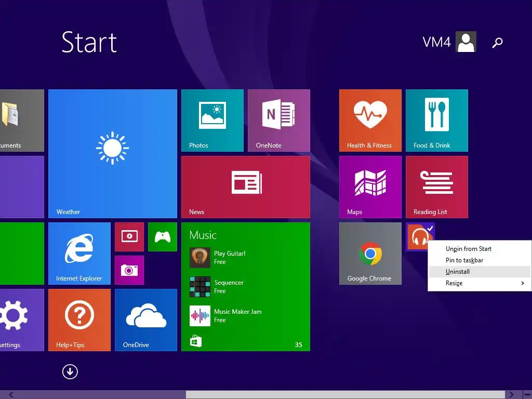The width and height of the screenshot is (532, 399).
Task: Open the Weather tile
Action: click(x=113, y=153)
